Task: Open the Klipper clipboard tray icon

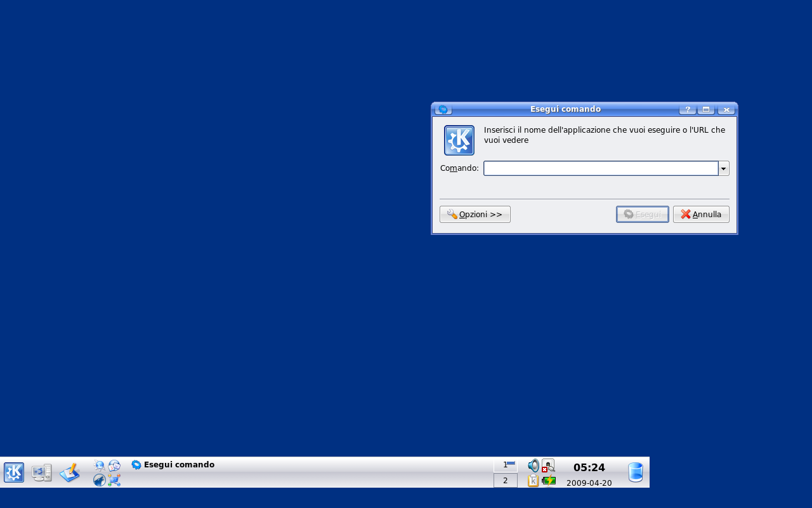Action: pyautogui.click(x=534, y=481)
